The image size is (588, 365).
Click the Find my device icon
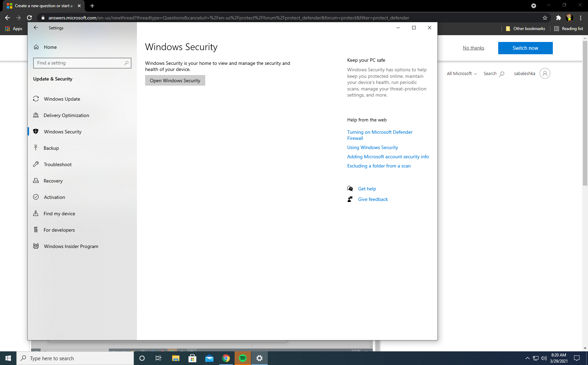[x=36, y=213]
